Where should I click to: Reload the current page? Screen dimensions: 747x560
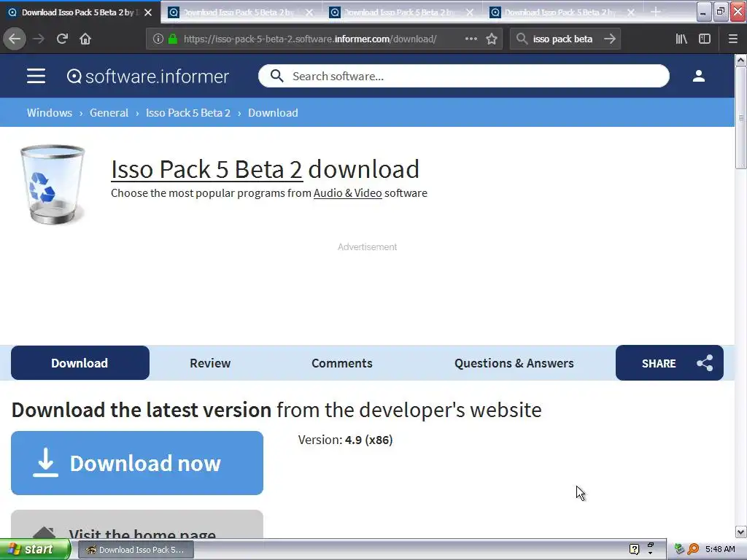[x=62, y=39]
